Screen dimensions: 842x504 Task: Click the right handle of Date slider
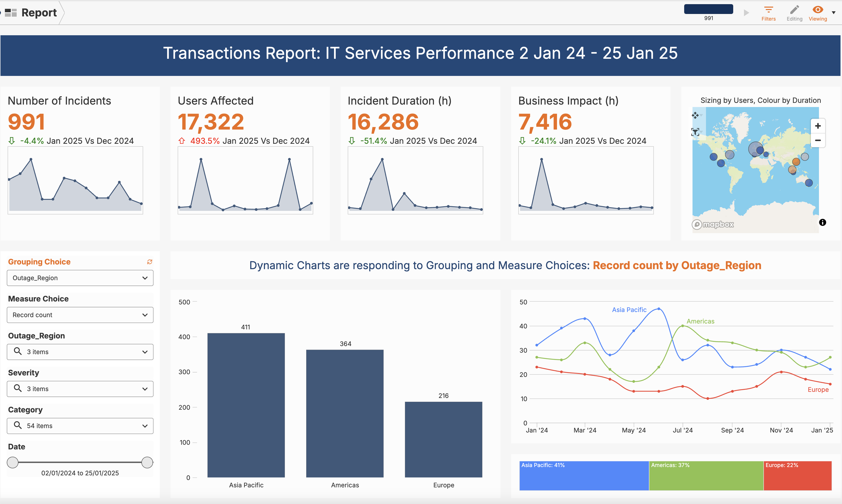click(x=147, y=462)
